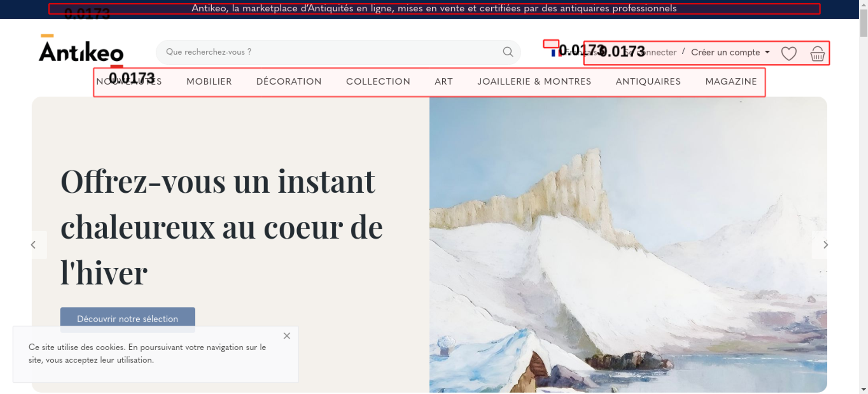Viewport: 868px width, 394px height.
Task: Open the Collection menu
Action: tap(378, 82)
